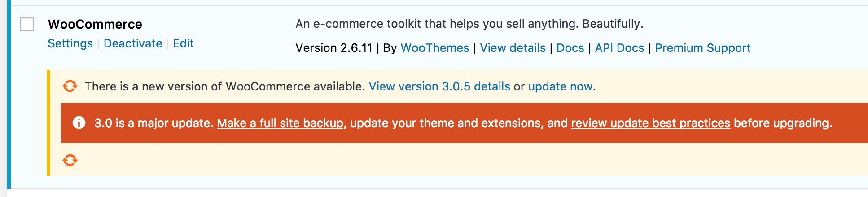This screenshot has height=197, width=868.
Task: Click the info icon in the orange warning bar
Action: 79,123
